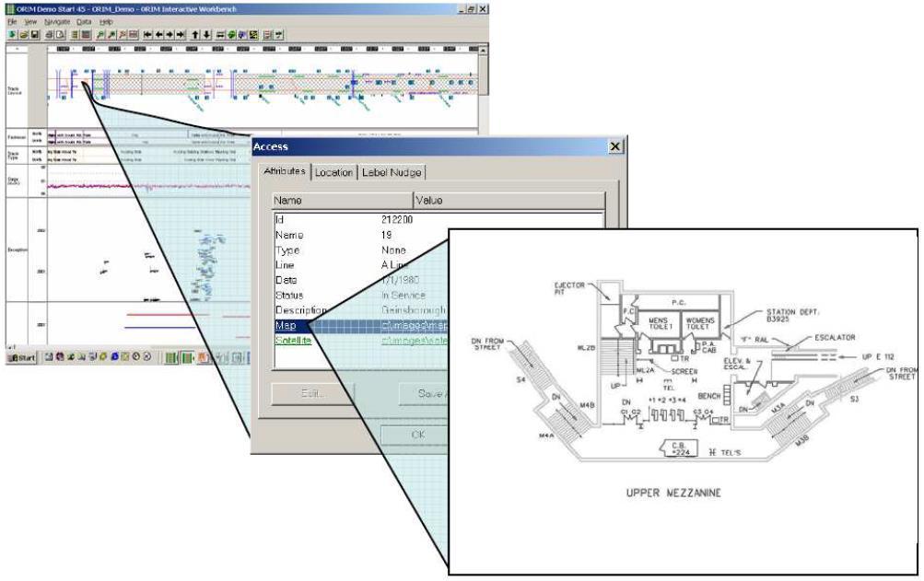924x581 pixels.
Task: Jump to end with the last-record arrow icon
Action: point(181,35)
